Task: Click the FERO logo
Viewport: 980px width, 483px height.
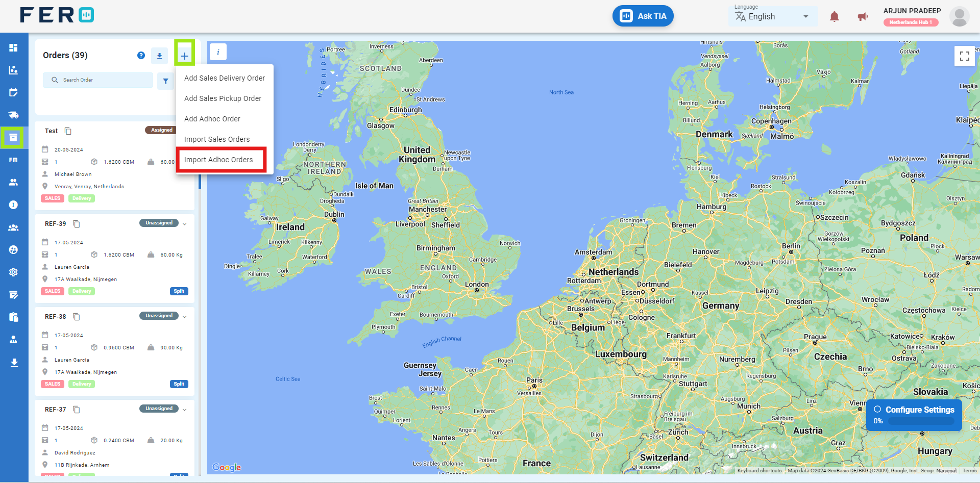Action: (x=57, y=15)
